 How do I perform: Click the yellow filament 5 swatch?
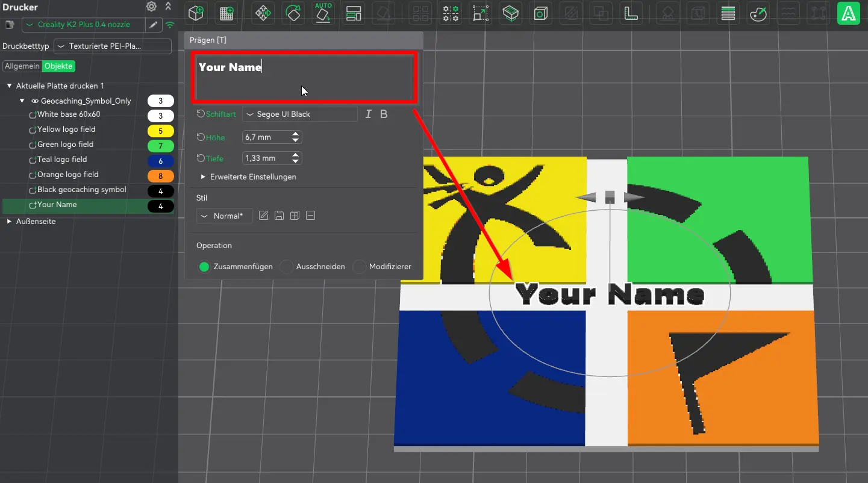pyautogui.click(x=161, y=131)
